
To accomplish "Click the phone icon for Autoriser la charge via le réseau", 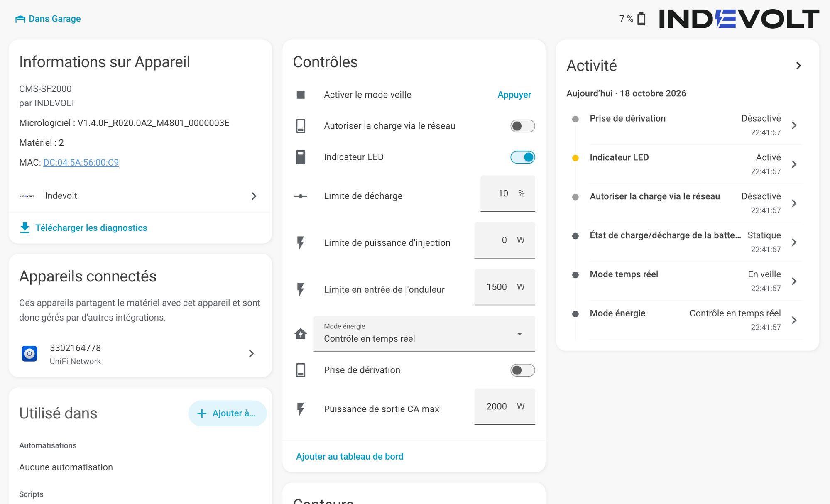I will point(301,126).
